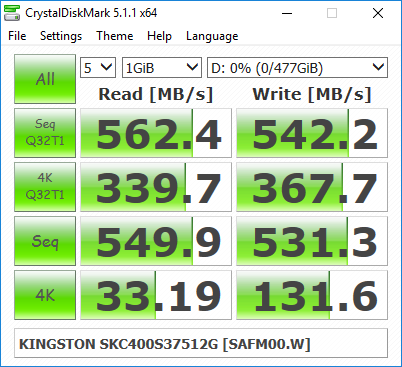Start the 4K Q32T1 test

coord(45,187)
